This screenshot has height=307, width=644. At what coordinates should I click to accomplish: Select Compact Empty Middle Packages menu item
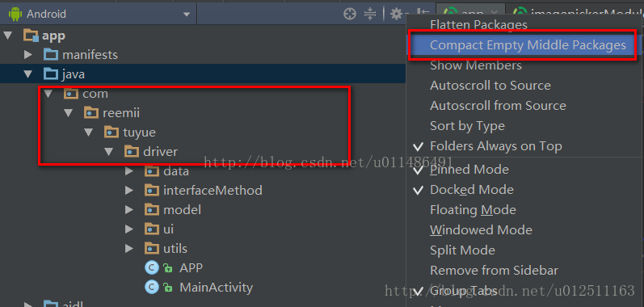coord(528,45)
